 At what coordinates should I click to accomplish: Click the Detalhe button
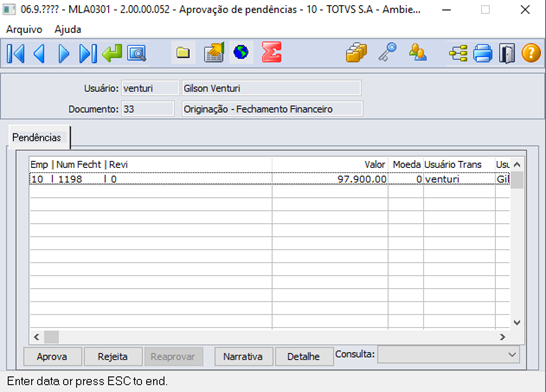coord(304,356)
